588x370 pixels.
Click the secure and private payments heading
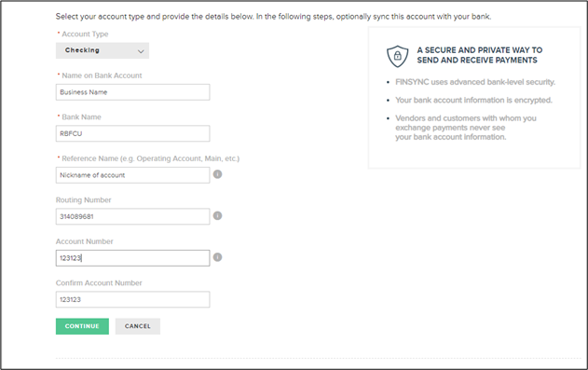480,55
